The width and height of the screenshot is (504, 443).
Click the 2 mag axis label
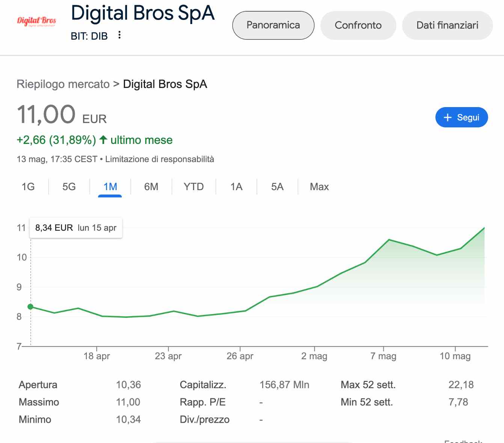point(314,356)
